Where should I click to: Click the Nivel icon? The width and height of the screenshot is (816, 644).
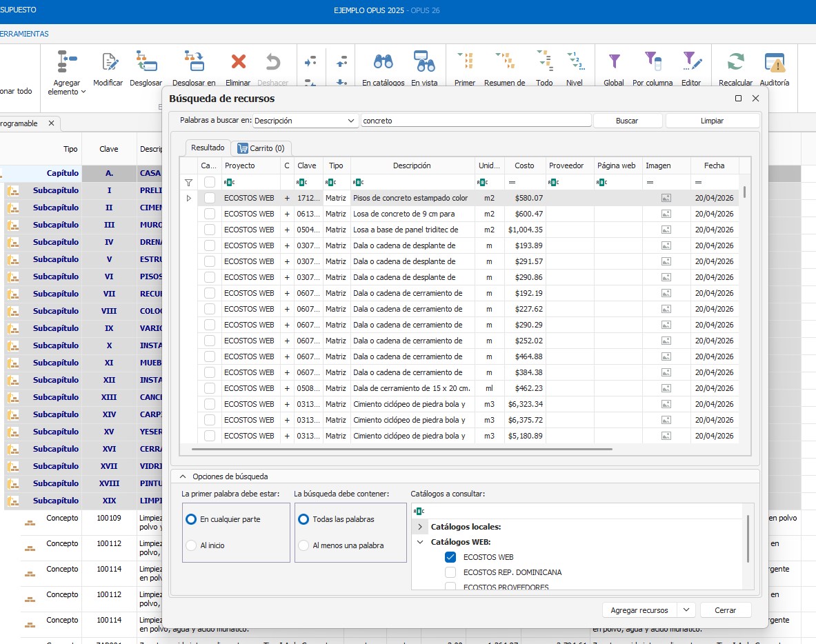pos(575,61)
